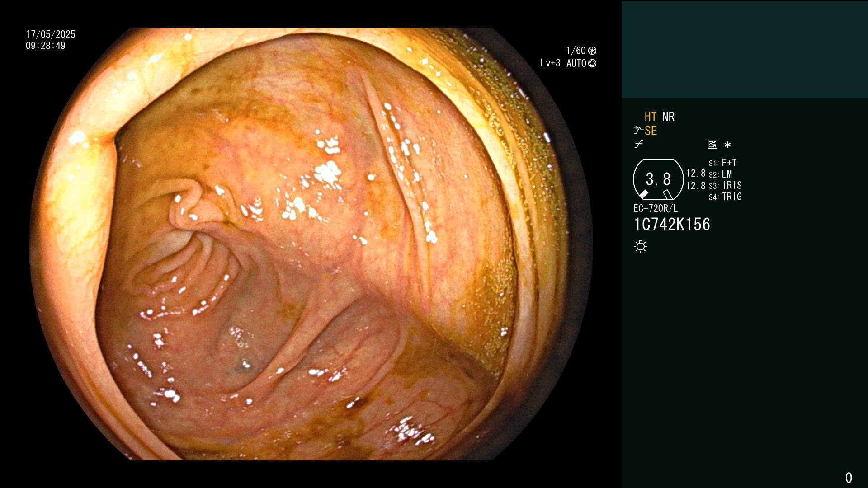Image resolution: width=868 pixels, height=488 pixels.
Task: Click the date 17/05/2025
Action: point(51,34)
